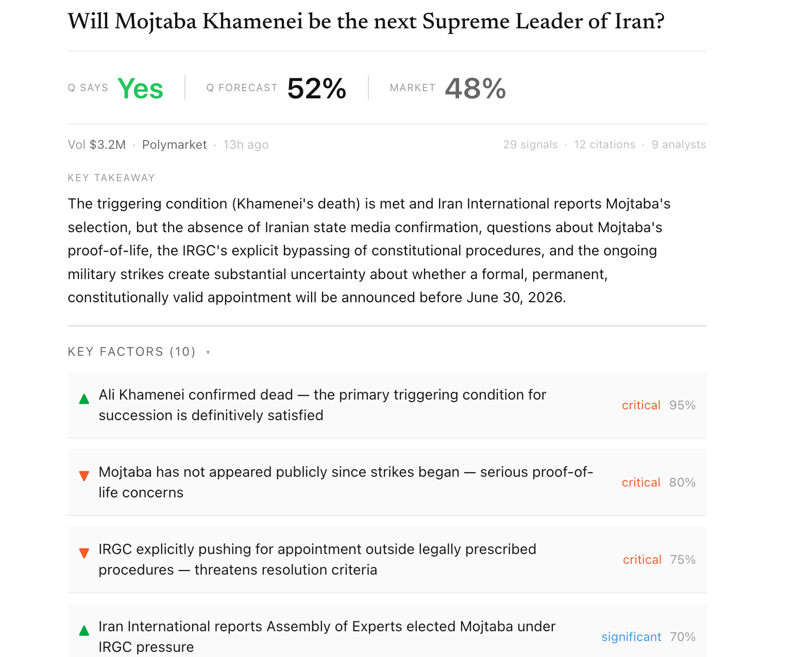Show the 9 analysts
This screenshot has height=657, width=812.
click(679, 145)
